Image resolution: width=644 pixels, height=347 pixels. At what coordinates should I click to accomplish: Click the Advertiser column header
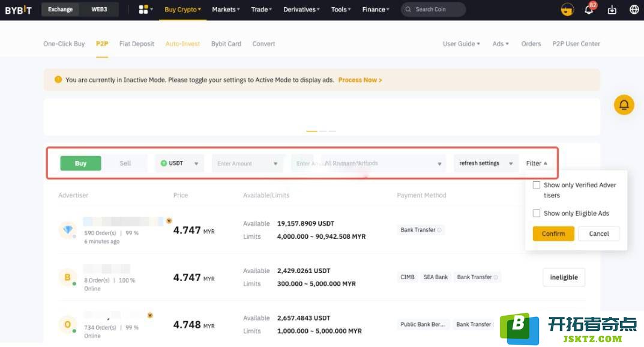[x=73, y=196]
